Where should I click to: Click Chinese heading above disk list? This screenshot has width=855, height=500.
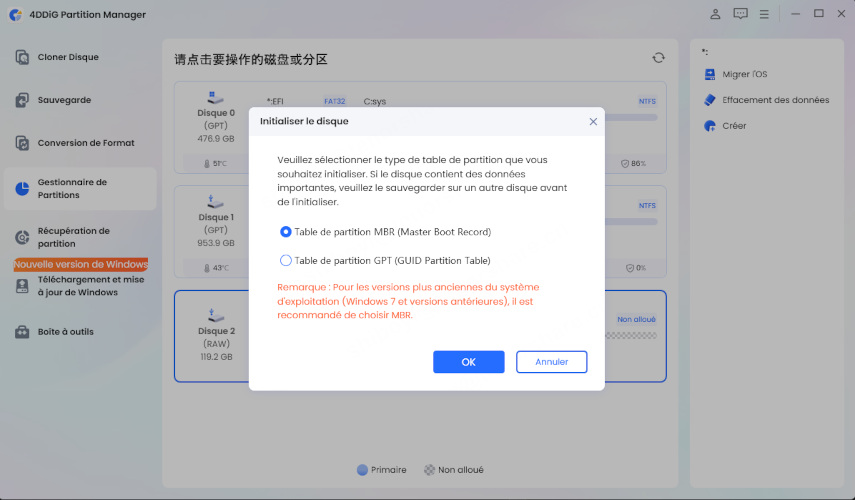pyautogui.click(x=251, y=59)
